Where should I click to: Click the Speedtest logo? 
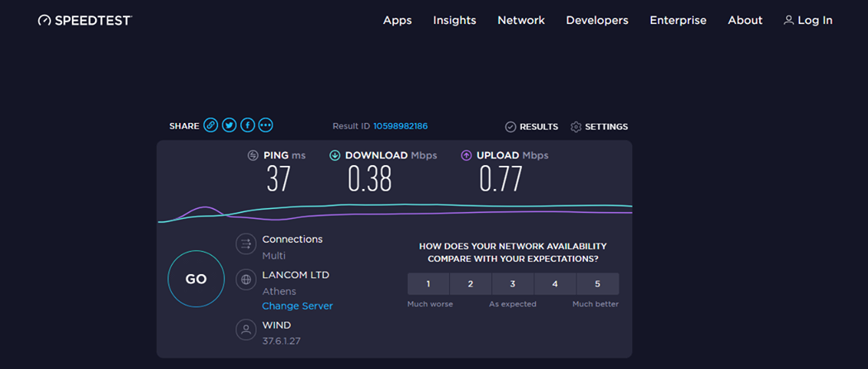pyautogui.click(x=85, y=21)
